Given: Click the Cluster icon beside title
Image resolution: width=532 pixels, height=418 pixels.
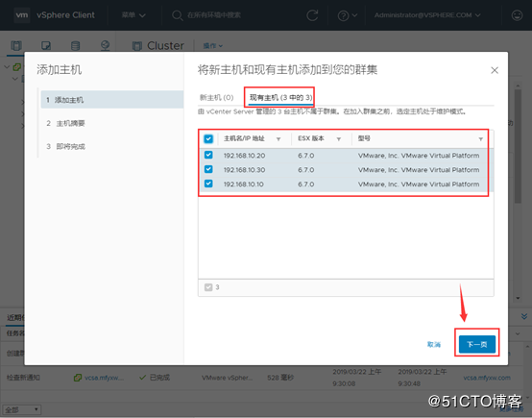Looking at the screenshot, I should point(137,46).
